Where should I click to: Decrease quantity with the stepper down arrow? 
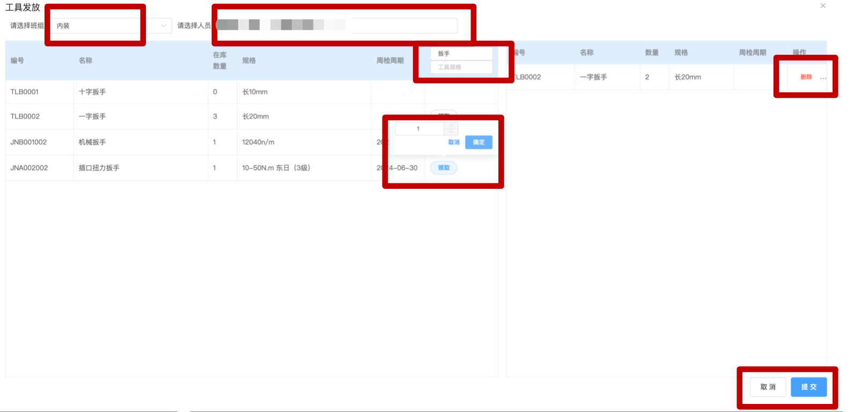tap(451, 131)
